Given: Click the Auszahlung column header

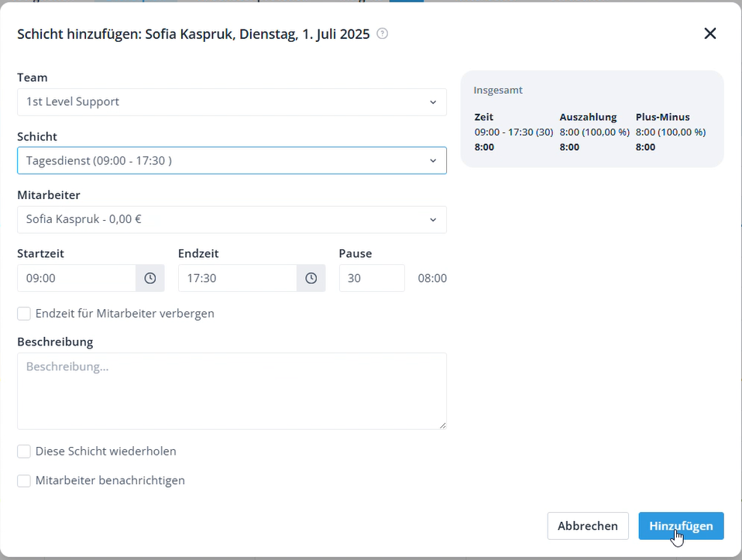Looking at the screenshot, I should [x=588, y=117].
